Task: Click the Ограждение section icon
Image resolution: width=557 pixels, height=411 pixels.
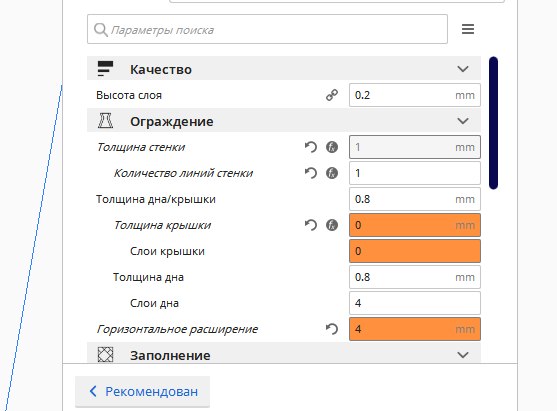Action: click(x=105, y=120)
